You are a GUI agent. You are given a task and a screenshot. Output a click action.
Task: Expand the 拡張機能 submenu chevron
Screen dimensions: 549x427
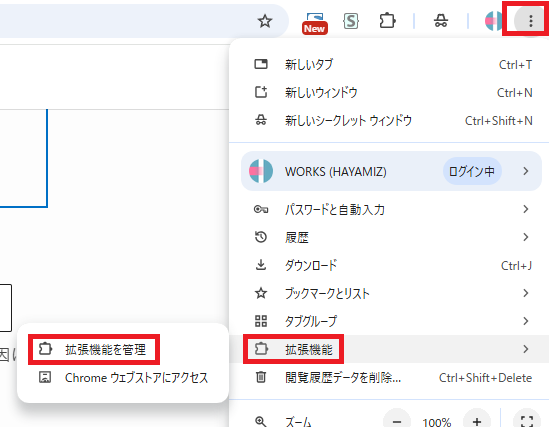click(x=526, y=349)
